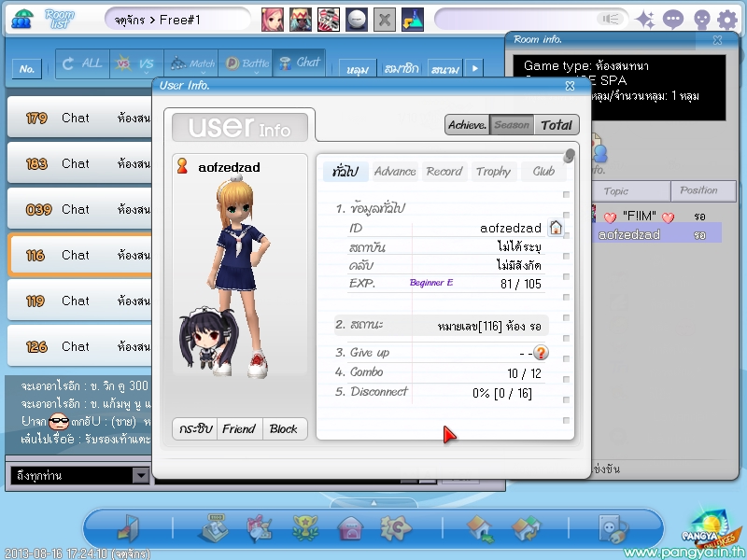The width and height of the screenshot is (747, 560).
Task: Click the house with cycle arrows icon
Action: point(526,528)
